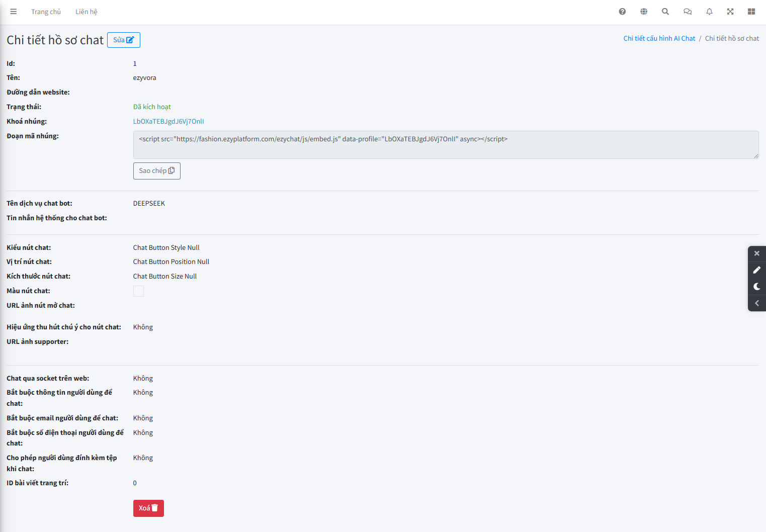Toggle fullscreen with the expand arrows icon
766x532 pixels.
[730, 12]
